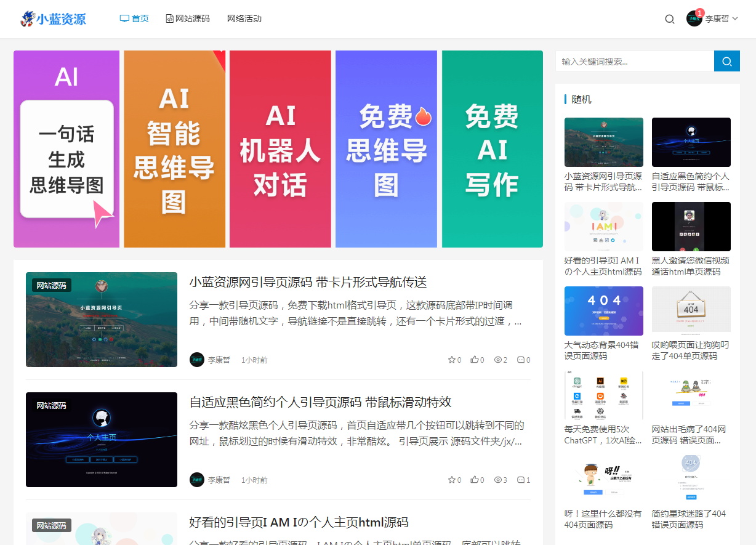Open the 免费思维导图 purple banner
The image size is (756, 545).
(x=386, y=149)
